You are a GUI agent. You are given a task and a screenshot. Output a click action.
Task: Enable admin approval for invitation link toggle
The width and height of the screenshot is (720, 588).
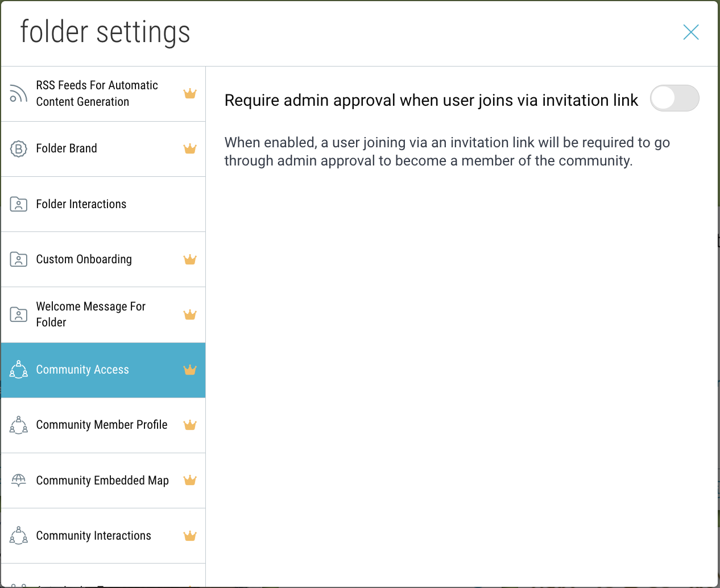tap(674, 98)
